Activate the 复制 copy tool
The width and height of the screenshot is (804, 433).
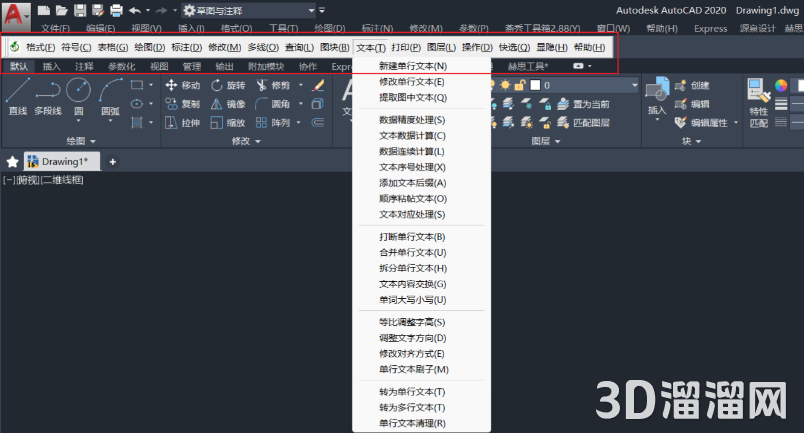(x=183, y=104)
